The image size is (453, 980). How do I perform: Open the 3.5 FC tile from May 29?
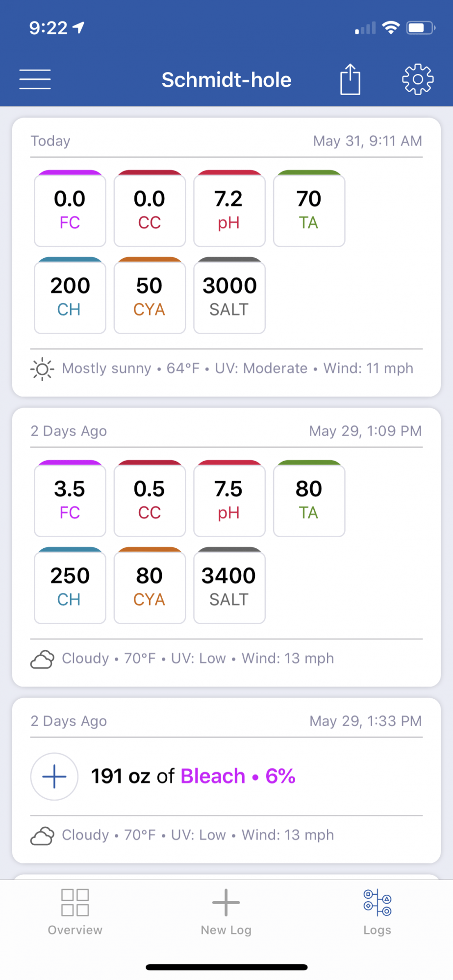tap(70, 499)
